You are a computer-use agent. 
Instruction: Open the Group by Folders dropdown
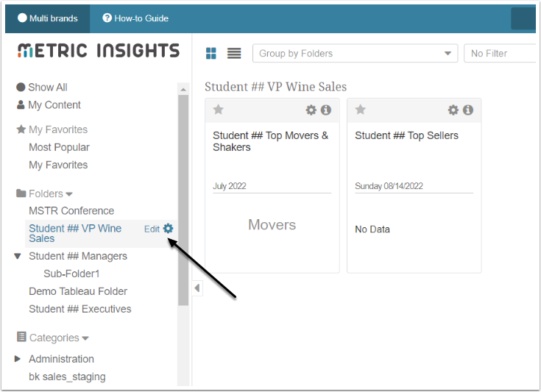[x=355, y=54]
